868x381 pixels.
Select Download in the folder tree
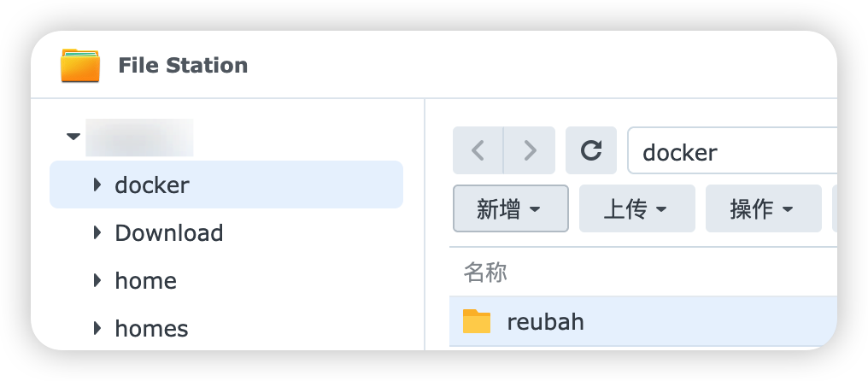click(x=169, y=232)
